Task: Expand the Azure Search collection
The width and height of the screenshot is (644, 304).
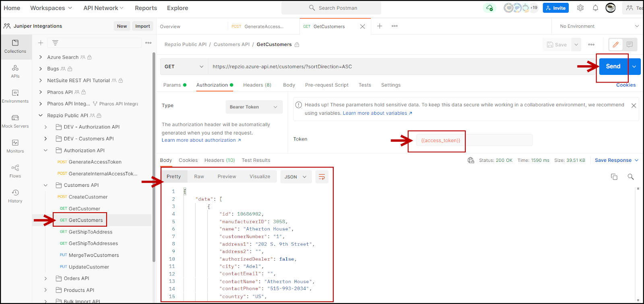Action: 40,57
